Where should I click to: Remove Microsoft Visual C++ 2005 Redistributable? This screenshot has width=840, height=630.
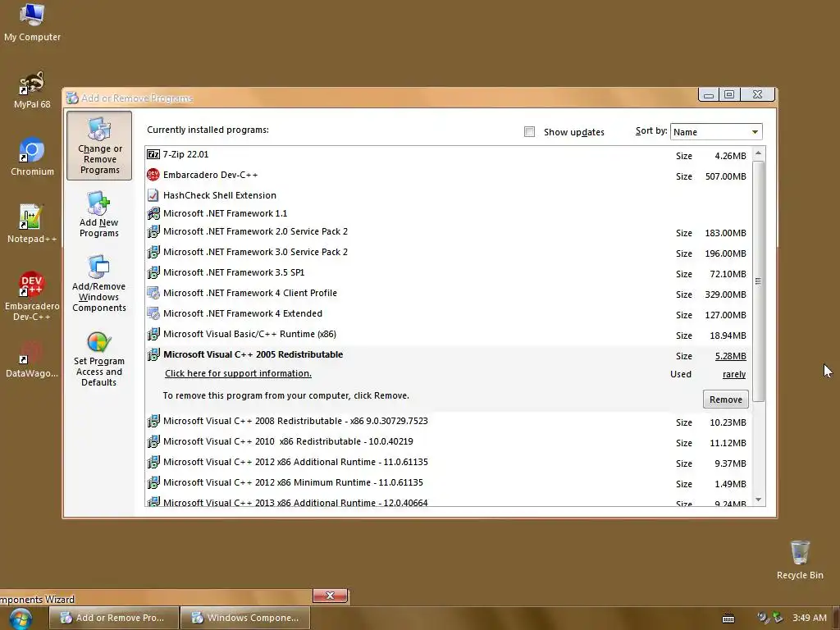pos(725,399)
